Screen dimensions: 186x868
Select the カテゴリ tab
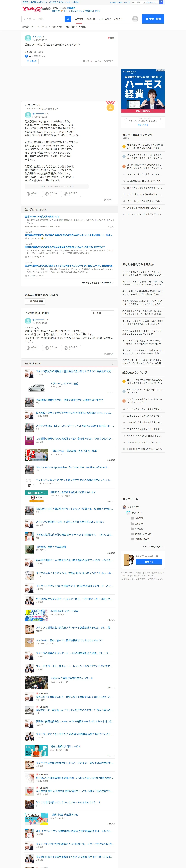(79, 19)
